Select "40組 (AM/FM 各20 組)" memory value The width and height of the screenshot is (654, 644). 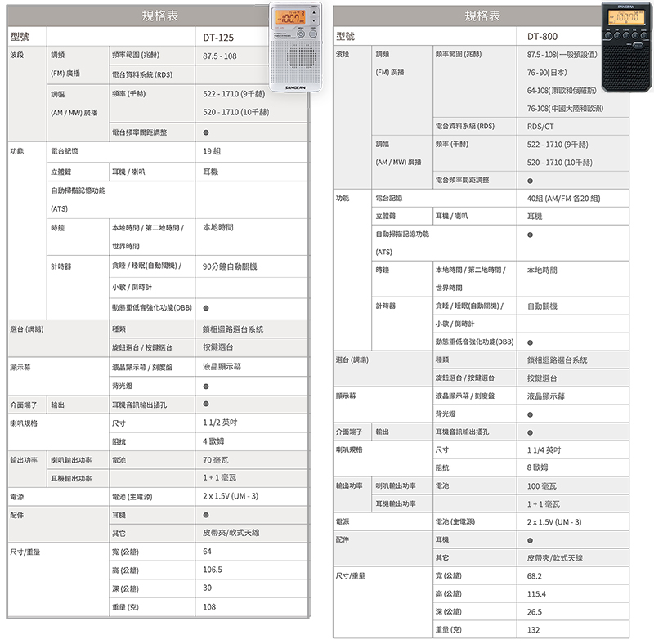click(563, 199)
